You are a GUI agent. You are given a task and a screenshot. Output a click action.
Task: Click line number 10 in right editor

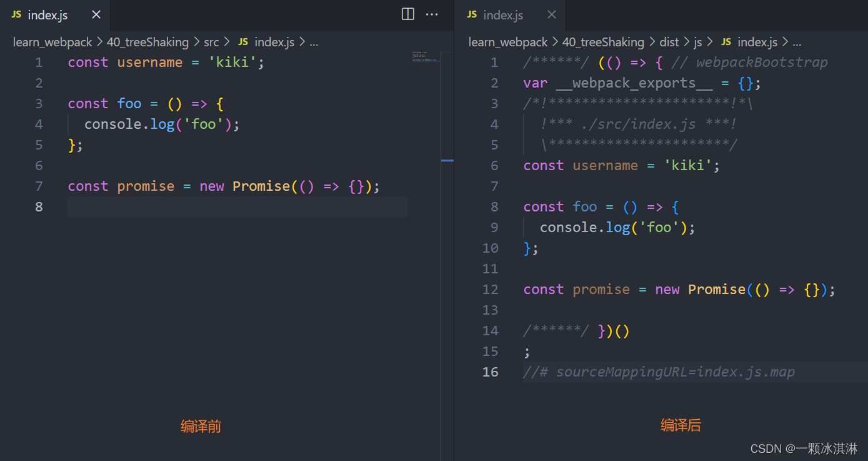491,248
